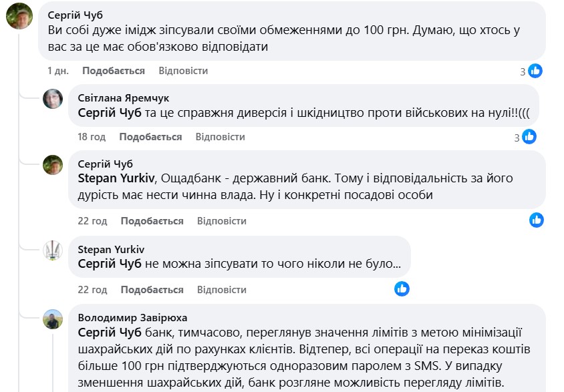Open Світлана Яремчук's profile picture
The image size is (564, 392).
click(53, 98)
